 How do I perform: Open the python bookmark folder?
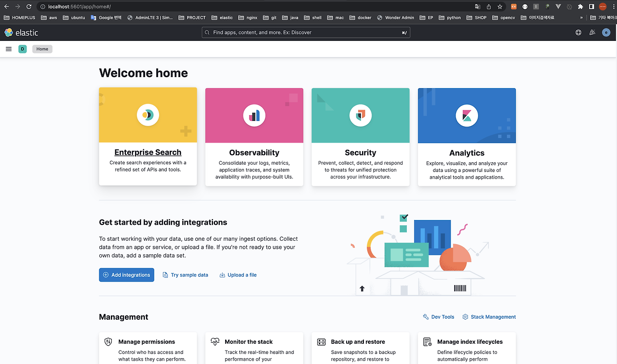coord(450,18)
